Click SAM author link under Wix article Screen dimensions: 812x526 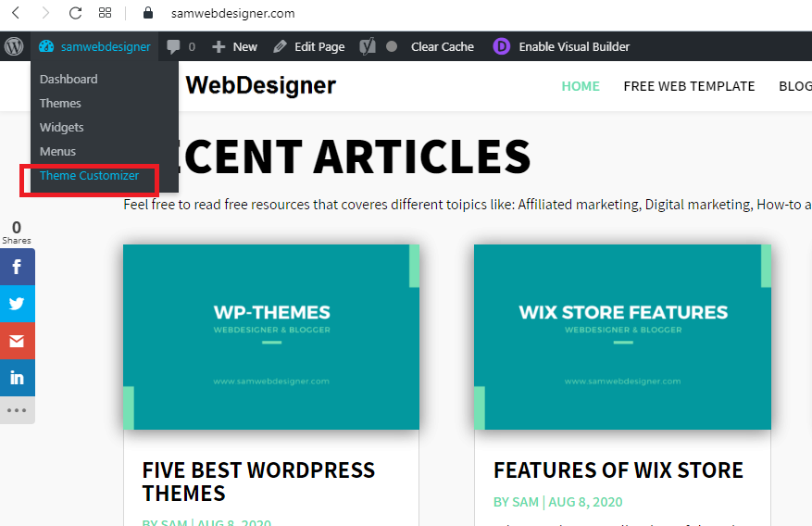(525, 502)
